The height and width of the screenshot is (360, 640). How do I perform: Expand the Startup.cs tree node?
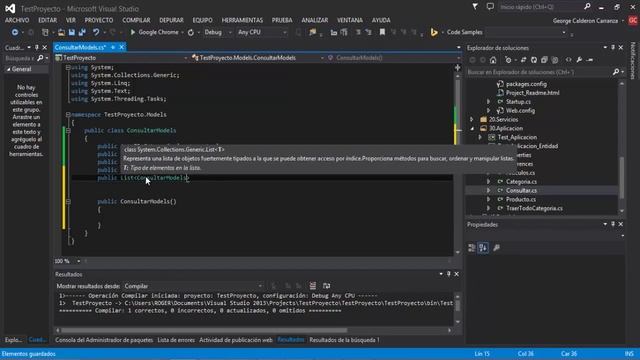pyautogui.click(x=489, y=102)
